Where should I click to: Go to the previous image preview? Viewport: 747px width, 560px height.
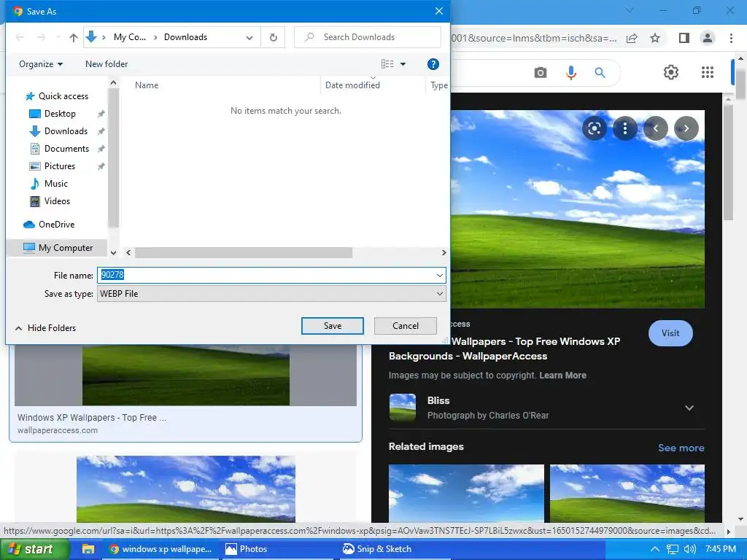point(656,128)
